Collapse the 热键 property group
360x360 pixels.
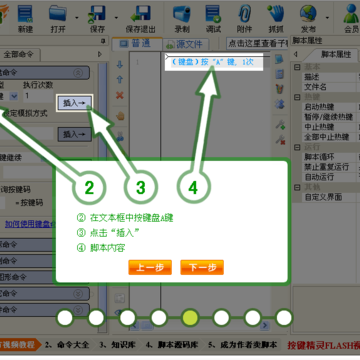[297, 97]
